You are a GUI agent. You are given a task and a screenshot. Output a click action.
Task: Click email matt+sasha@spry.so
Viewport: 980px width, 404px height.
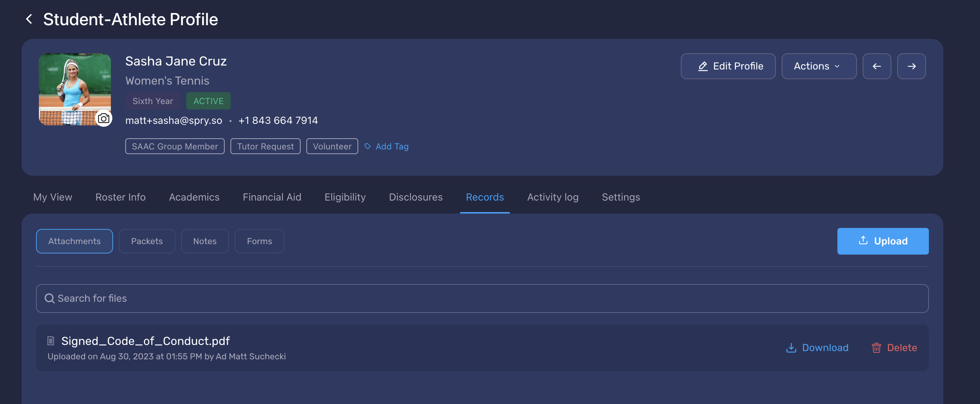174,120
